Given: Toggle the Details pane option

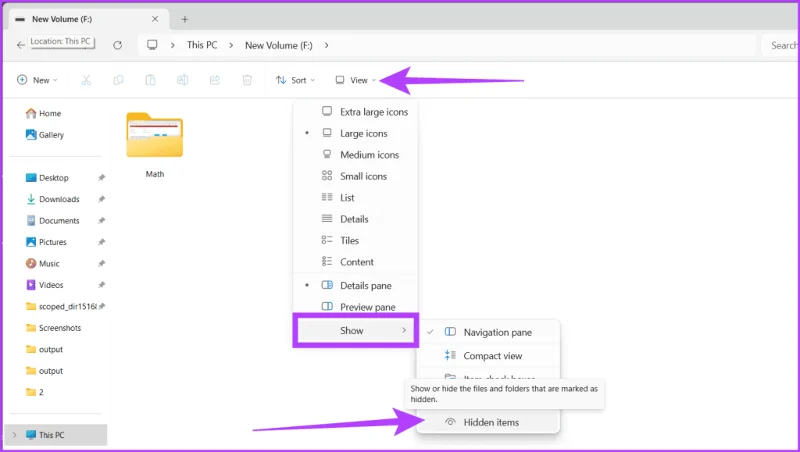Looking at the screenshot, I should [x=356, y=285].
